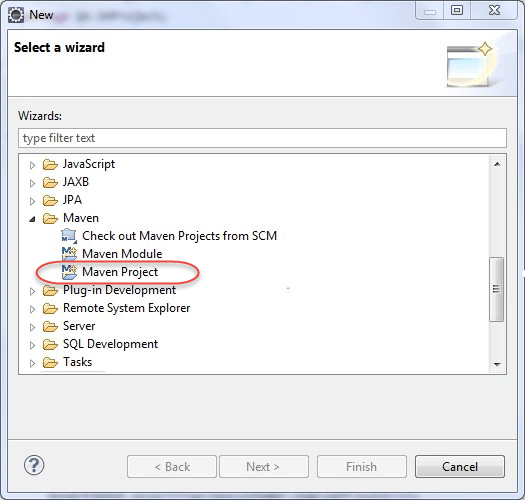The image size is (525, 500).
Task: Focus the type filter text field
Action: click(x=262, y=138)
